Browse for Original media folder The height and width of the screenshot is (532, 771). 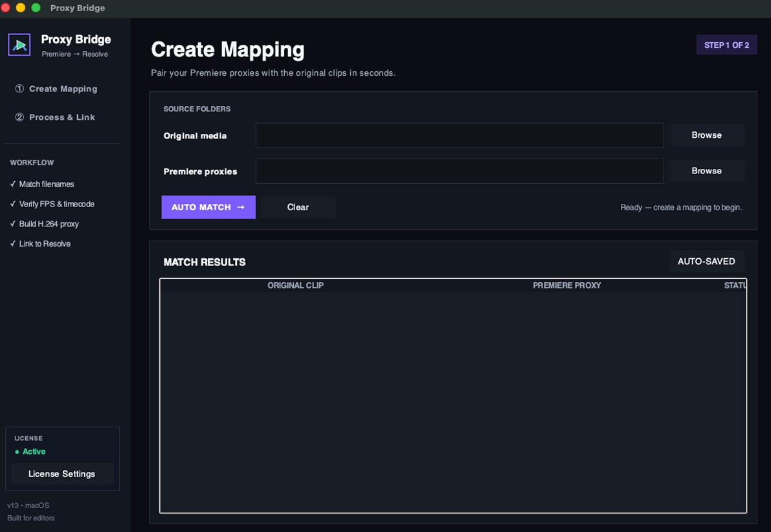tap(706, 135)
